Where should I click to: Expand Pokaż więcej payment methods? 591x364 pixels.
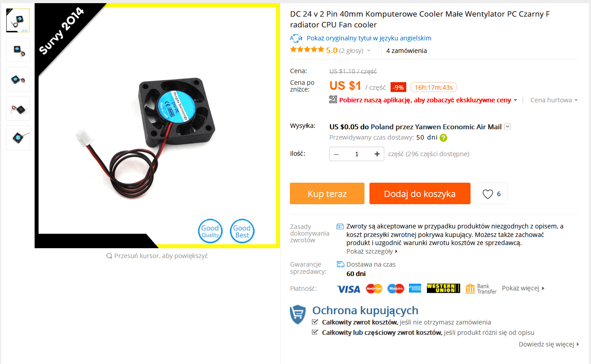pos(523,288)
